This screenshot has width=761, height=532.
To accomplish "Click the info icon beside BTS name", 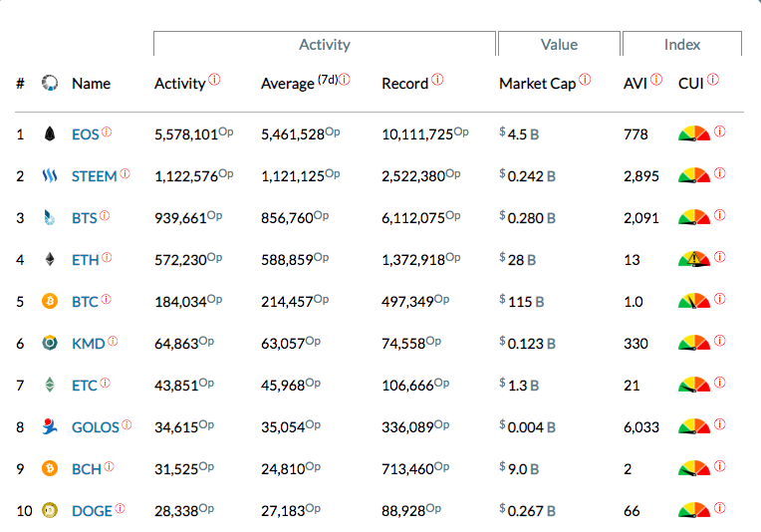I will [105, 215].
